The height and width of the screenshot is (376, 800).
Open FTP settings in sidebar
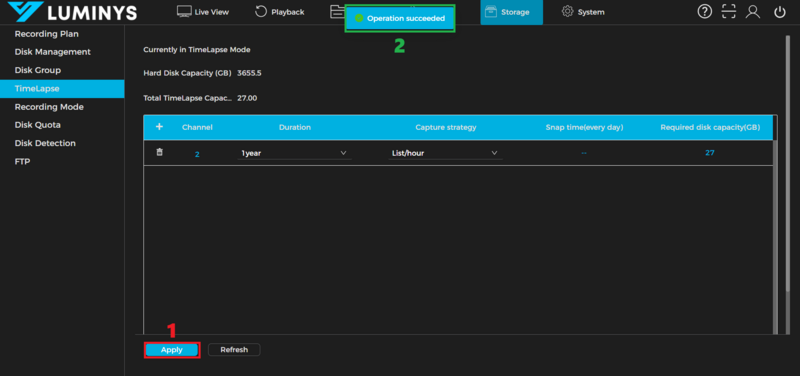pyautogui.click(x=22, y=162)
